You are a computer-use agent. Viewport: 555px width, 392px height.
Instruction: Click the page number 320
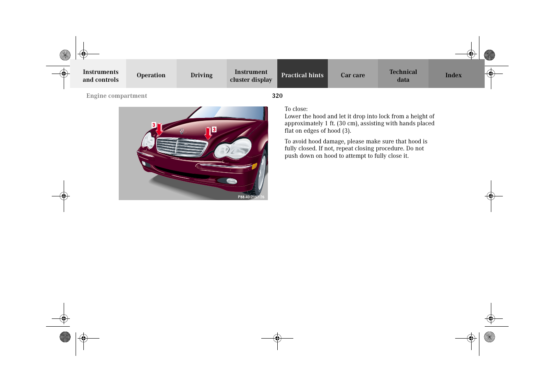click(277, 96)
